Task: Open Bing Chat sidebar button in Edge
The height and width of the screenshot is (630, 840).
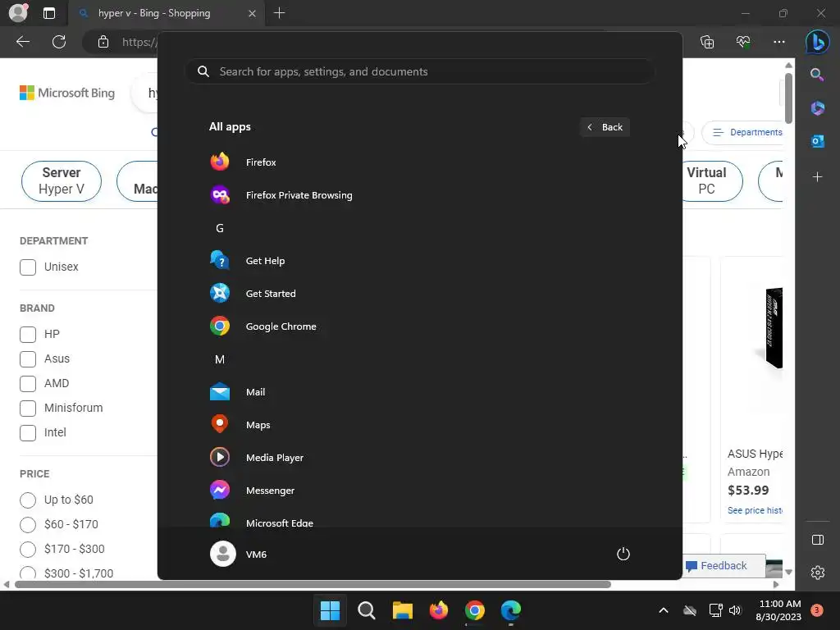Action: click(x=818, y=42)
